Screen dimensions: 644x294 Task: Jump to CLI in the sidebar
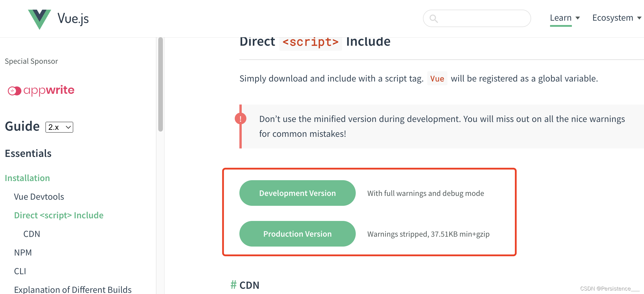point(20,271)
